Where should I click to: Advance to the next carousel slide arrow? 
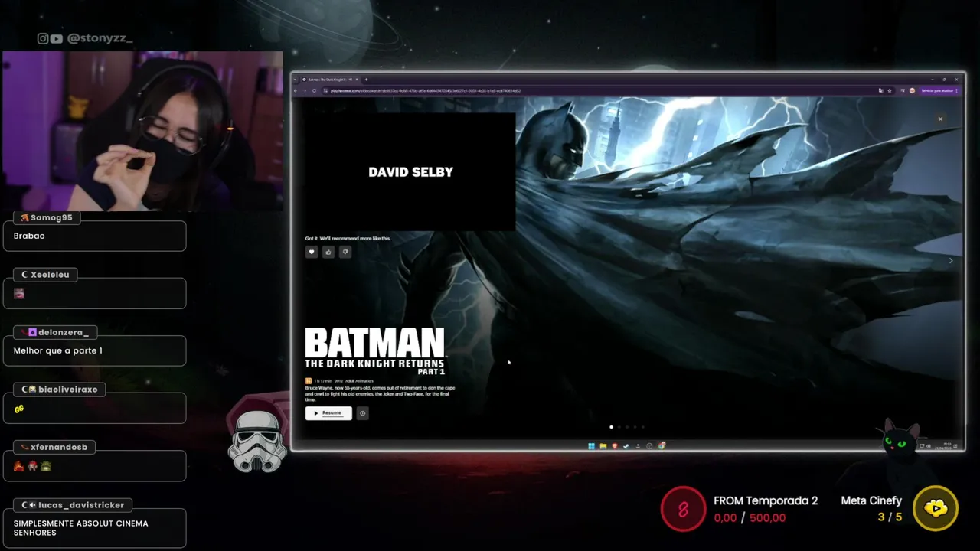[x=951, y=261]
